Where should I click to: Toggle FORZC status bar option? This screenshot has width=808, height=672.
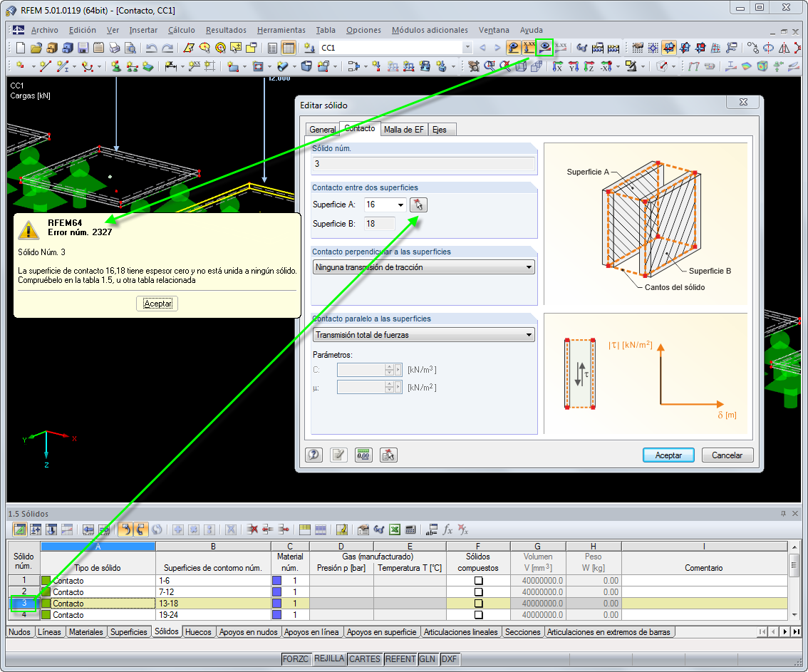pyautogui.click(x=295, y=659)
